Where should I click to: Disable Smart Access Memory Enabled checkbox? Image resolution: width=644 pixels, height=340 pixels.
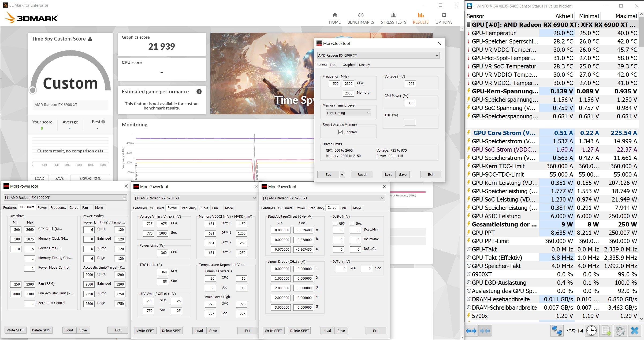(x=341, y=132)
